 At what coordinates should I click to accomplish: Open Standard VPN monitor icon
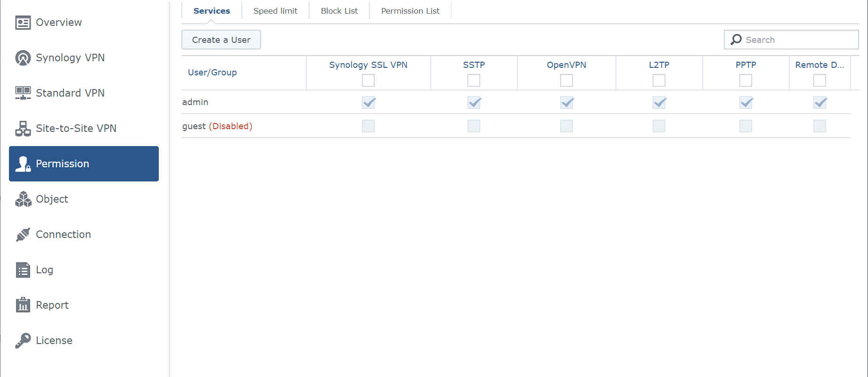(x=23, y=93)
